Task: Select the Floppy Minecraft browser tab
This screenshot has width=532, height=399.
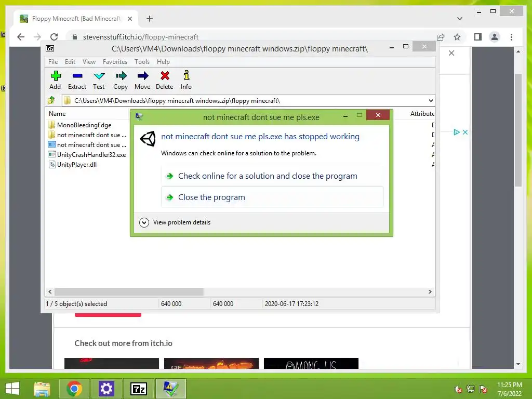Action: point(76,19)
